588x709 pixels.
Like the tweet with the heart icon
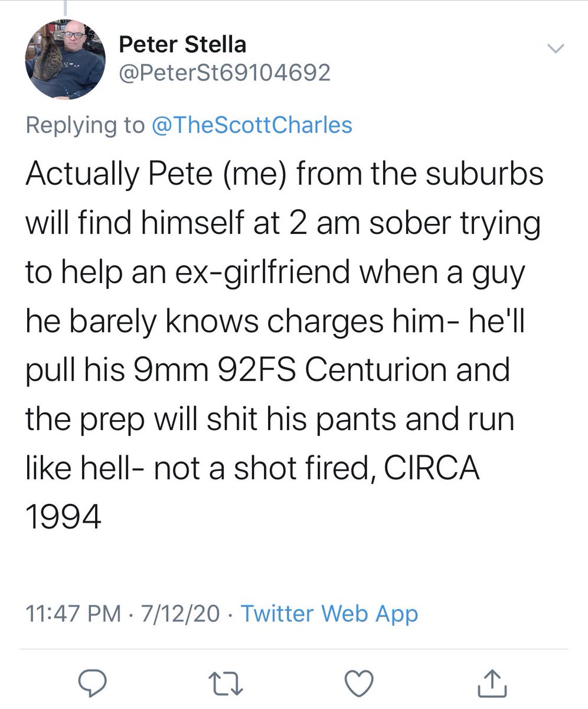(359, 685)
